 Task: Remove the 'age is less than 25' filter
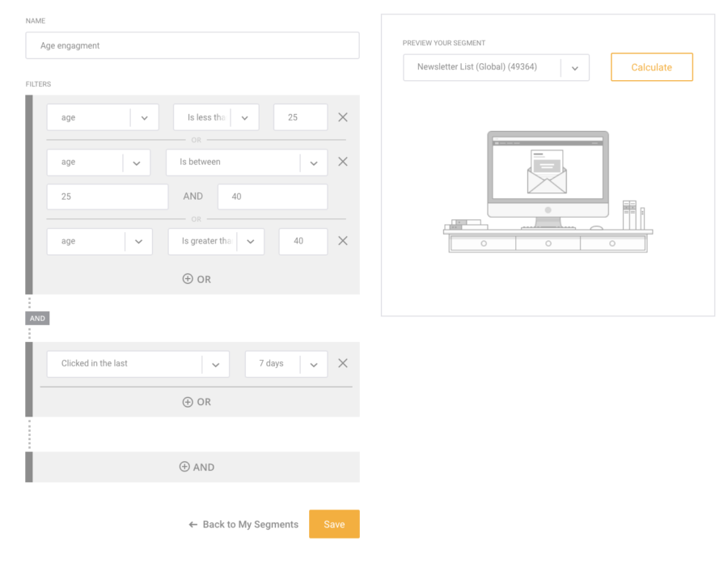343,117
